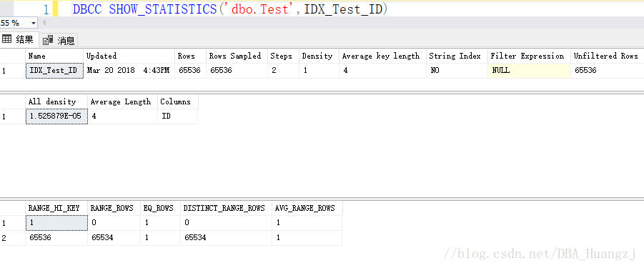Viewport: 644px width, 268px height.
Task: Select the NULL Filter Expression cell
Action: click(530, 71)
